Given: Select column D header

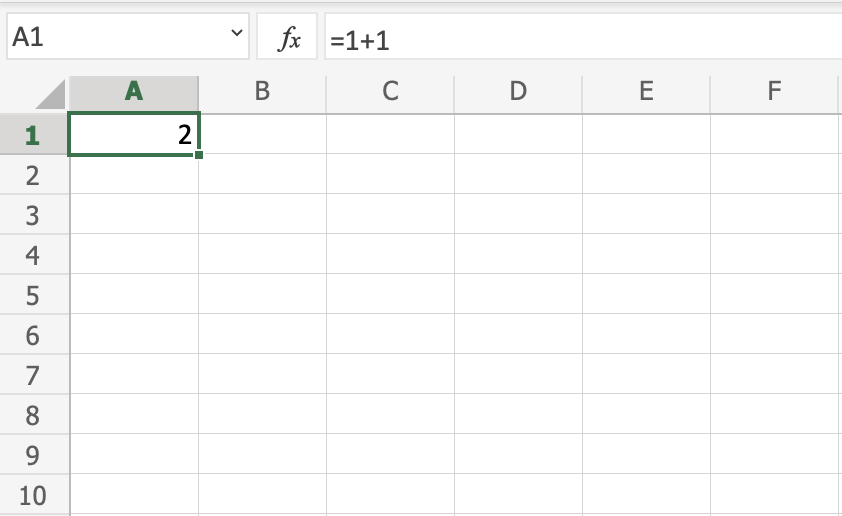Looking at the screenshot, I should pyautogui.click(x=518, y=92).
